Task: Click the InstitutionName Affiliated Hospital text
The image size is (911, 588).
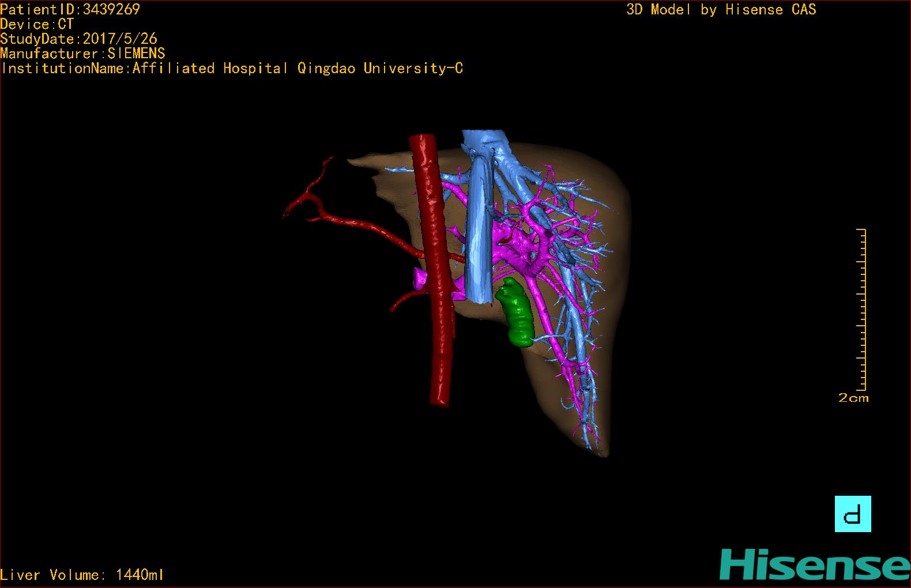Action: point(232,69)
